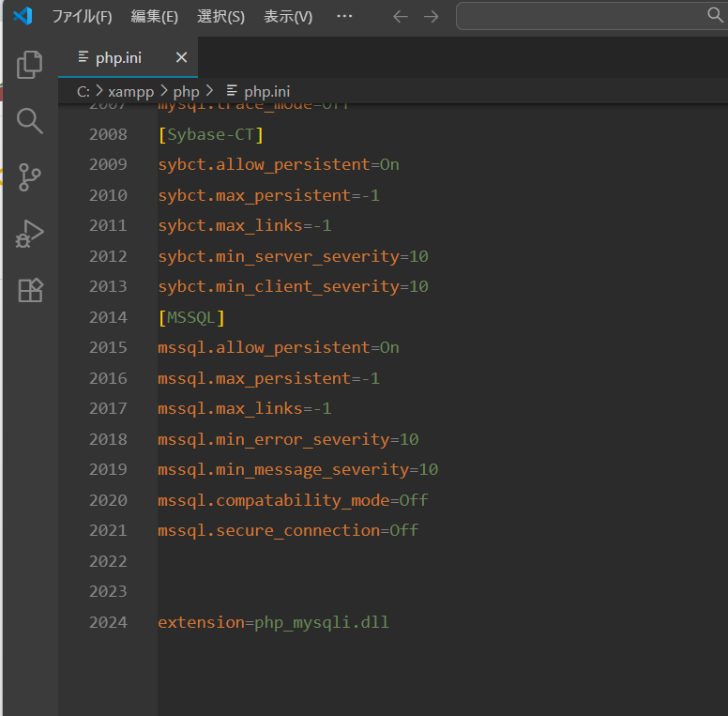Open the 表示(V) menu
The image size is (728, 716).
[288, 17]
